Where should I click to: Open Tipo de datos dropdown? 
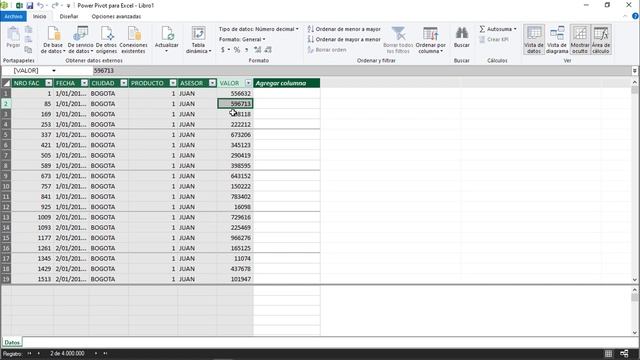tap(258, 29)
